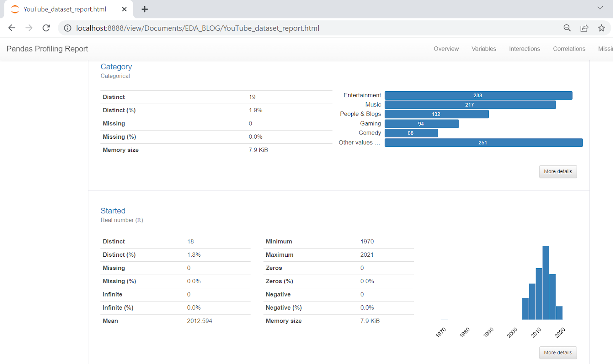This screenshot has height=364, width=613.
Task: Click the Started variable heading link
Action: pos(113,211)
